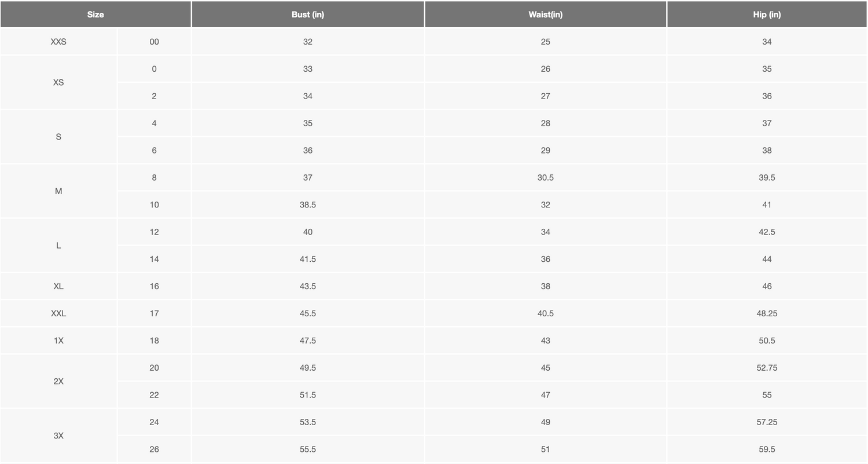This screenshot has height=464, width=868.
Task: Select the 2X size label cell
Action: pos(58,381)
